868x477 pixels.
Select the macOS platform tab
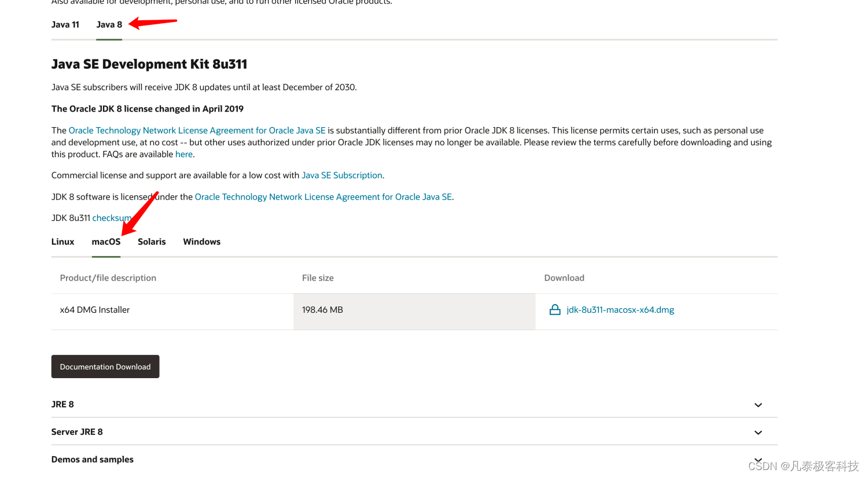pos(106,242)
